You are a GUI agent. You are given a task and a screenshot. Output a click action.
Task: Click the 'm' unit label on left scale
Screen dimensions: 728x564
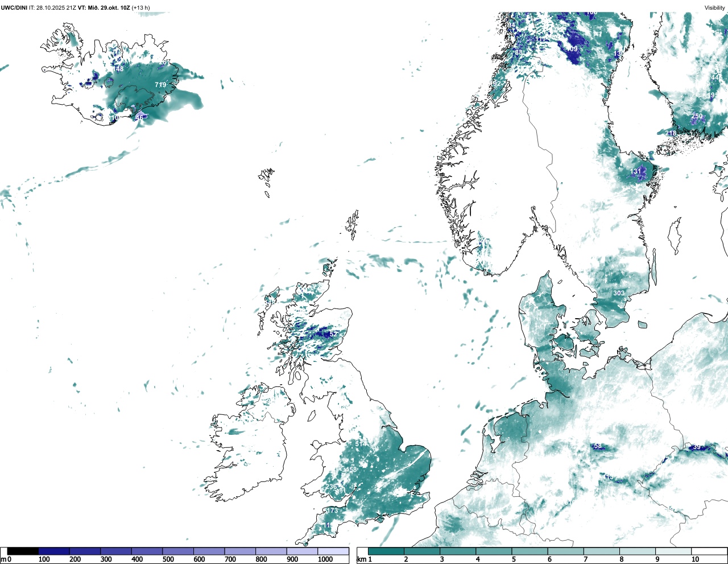(x=3, y=559)
